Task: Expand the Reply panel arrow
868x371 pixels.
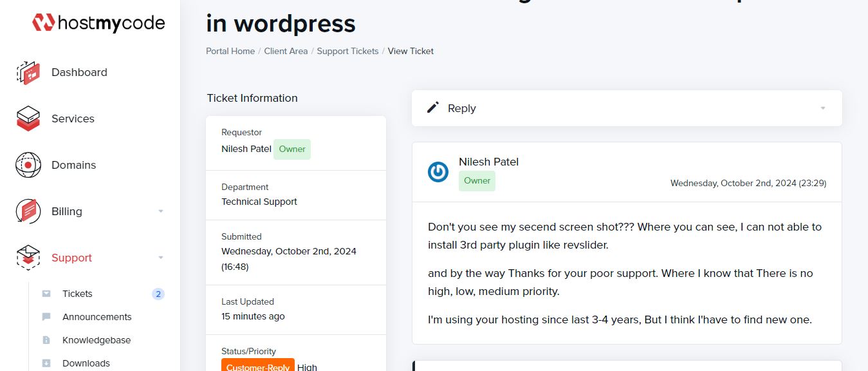Action: click(x=822, y=108)
